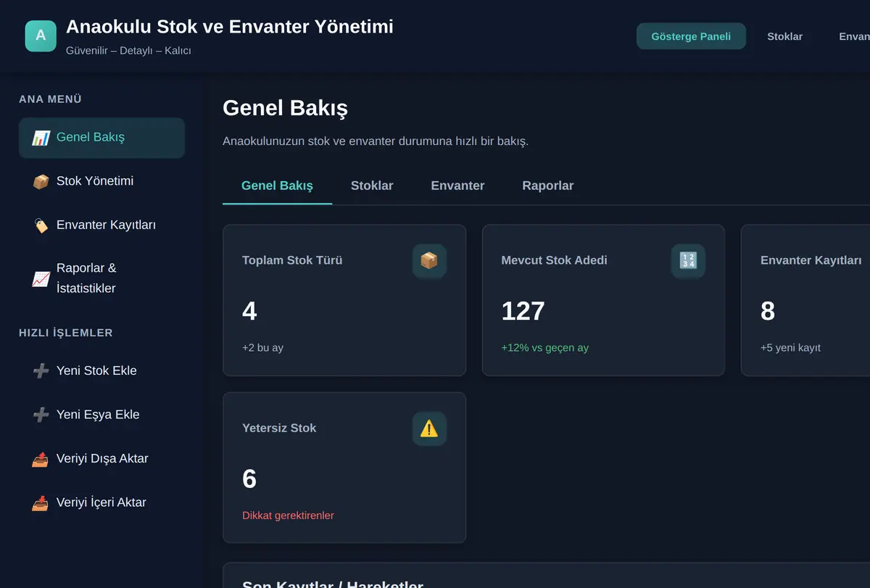Viewport: 870px width, 588px height.
Task: Click the Veriyi İçeri Aktar import icon
Action: [x=41, y=503]
